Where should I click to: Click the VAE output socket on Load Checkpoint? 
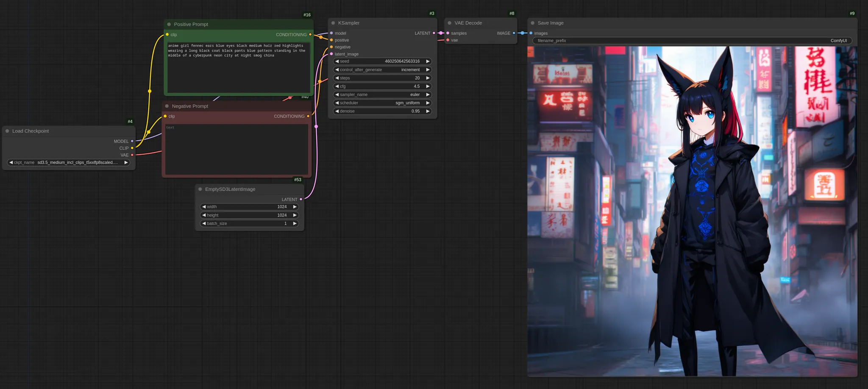pos(132,155)
